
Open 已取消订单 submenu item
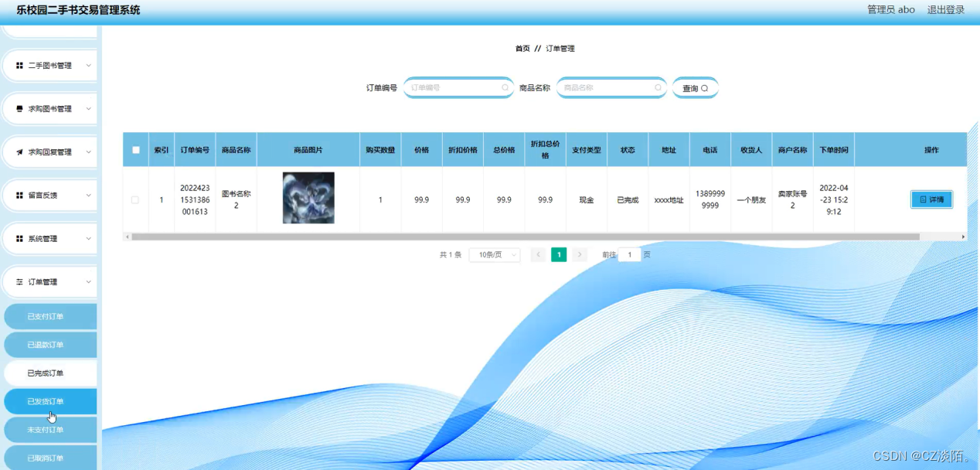[49, 458]
